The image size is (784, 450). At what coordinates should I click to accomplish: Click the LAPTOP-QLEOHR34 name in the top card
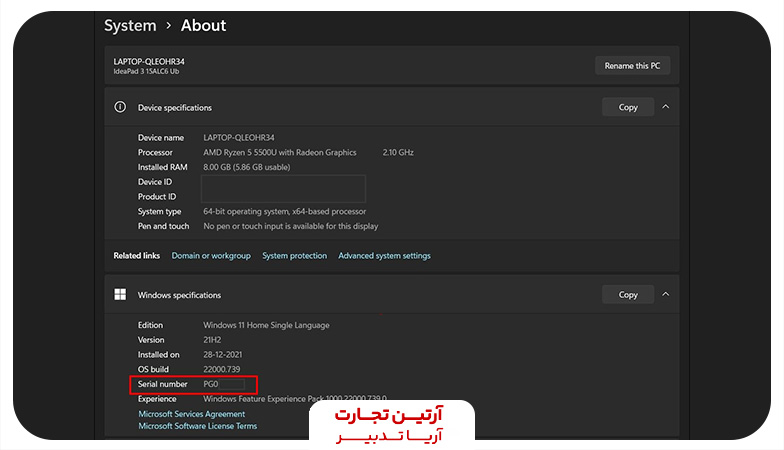click(x=149, y=61)
